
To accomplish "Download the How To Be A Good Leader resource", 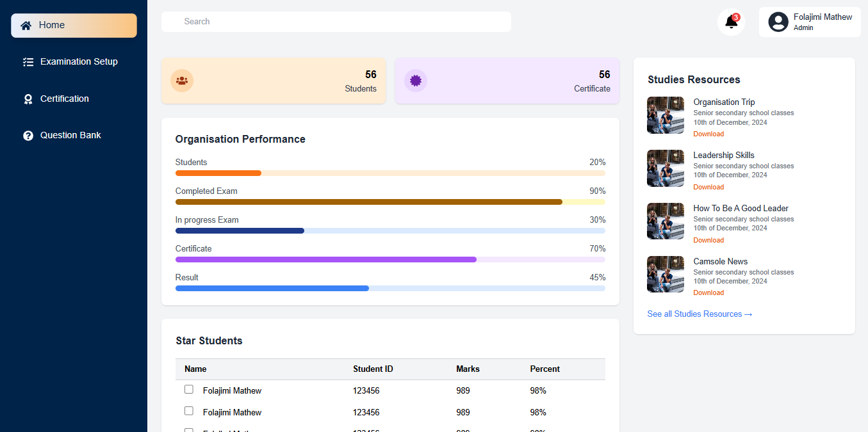I will point(708,241).
